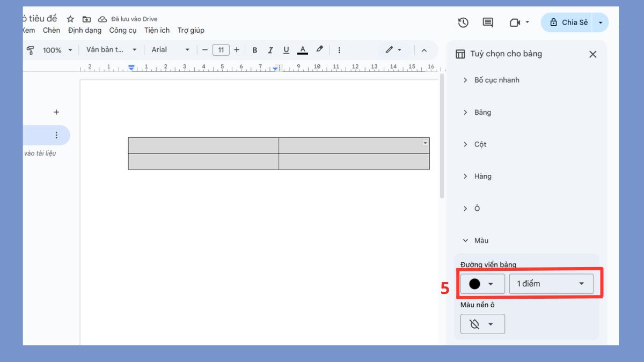
Task: Select the highlight color pen icon
Action: (x=319, y=49)
